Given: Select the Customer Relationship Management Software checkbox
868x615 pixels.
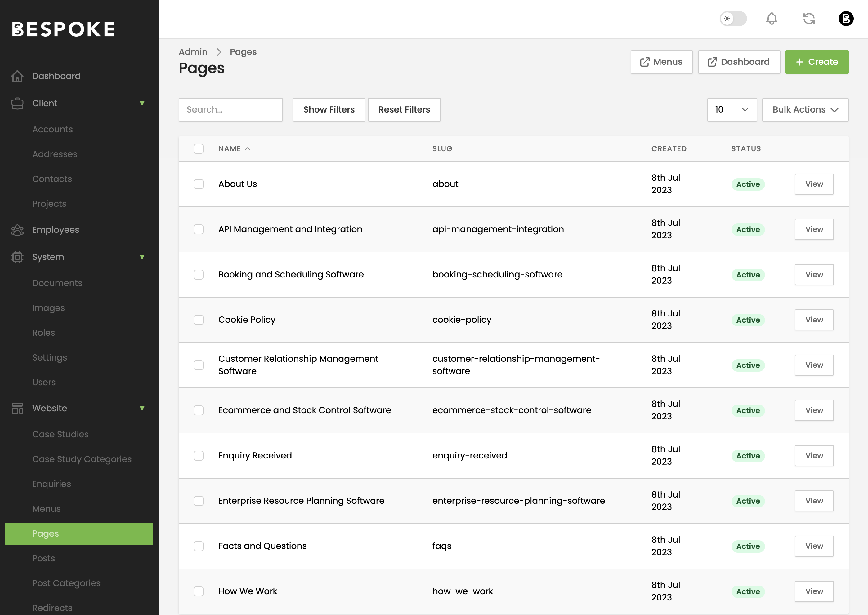Looking at the screenshot, I should click(x=199, y=365).
